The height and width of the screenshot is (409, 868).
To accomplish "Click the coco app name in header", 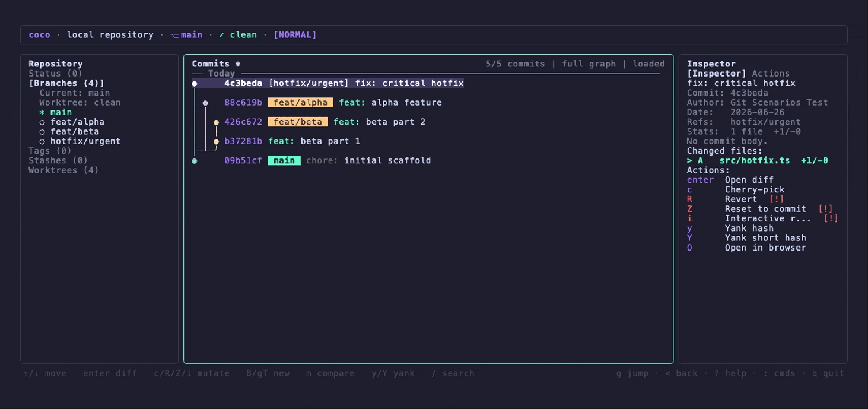I will point(39,35).
